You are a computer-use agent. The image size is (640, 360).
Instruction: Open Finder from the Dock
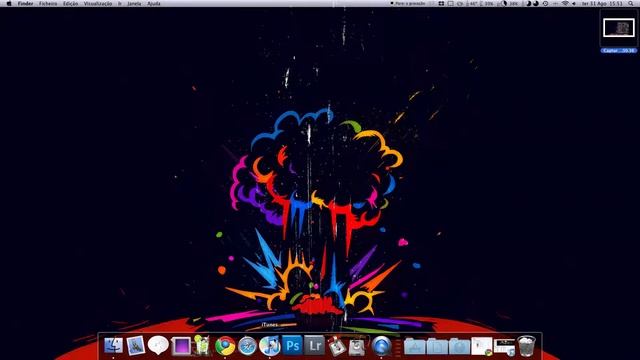coord(113,346)
